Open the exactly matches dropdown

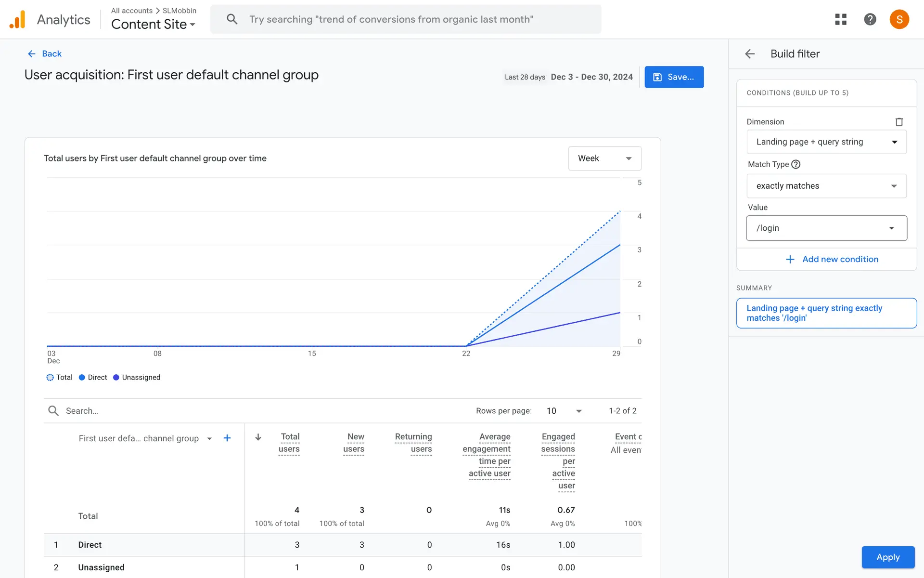click(x=826, y=186)
